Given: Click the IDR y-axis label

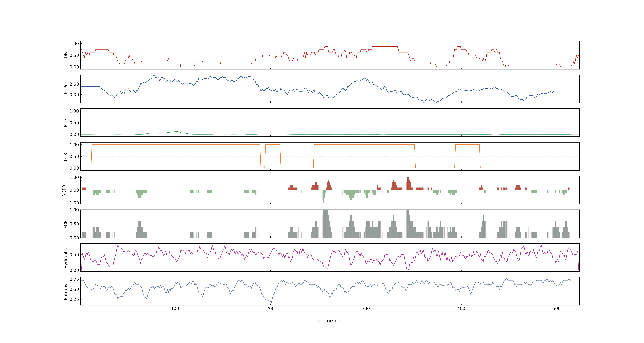Looking at the screenshot, I should [66, 55].
